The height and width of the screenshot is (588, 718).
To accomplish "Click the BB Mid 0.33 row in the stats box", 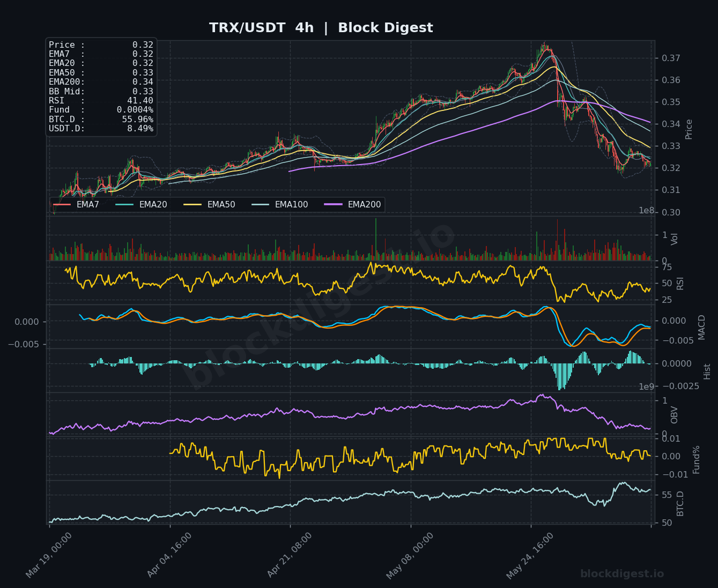I will tap(101, 92).
